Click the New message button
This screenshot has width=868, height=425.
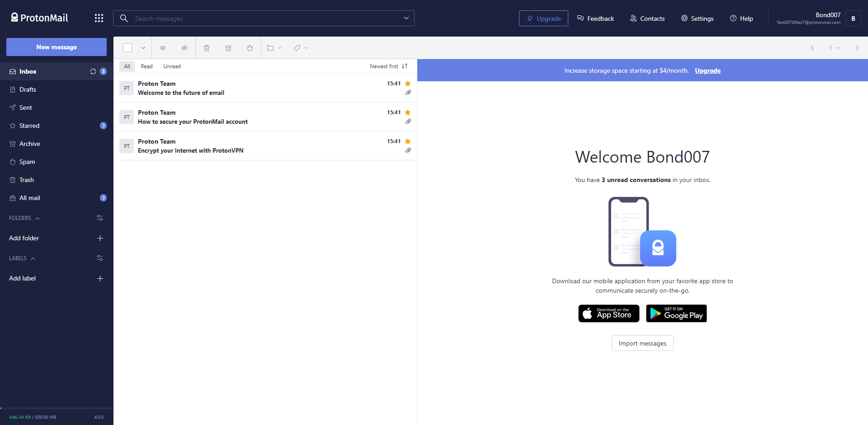[57, 47]
